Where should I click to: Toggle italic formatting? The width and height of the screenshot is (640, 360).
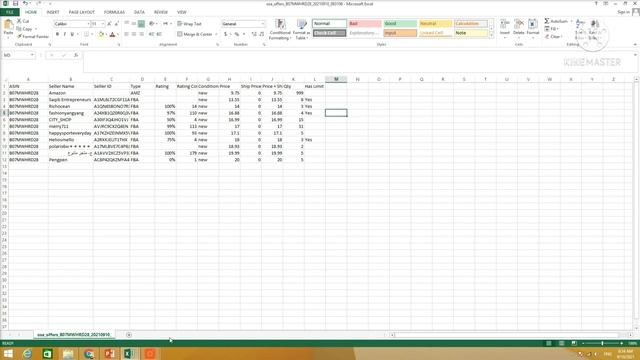[64, 34]
